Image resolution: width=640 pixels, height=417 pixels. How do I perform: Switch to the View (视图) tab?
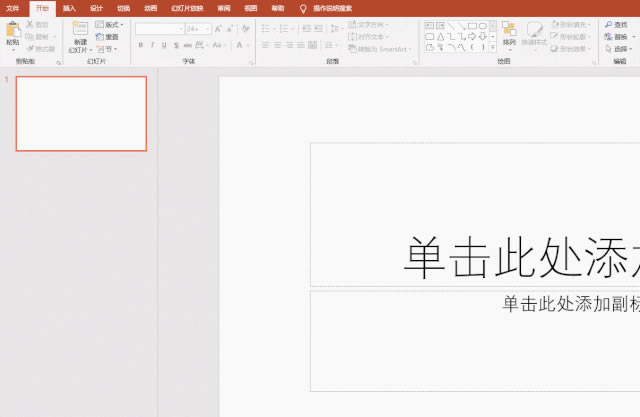251,8
